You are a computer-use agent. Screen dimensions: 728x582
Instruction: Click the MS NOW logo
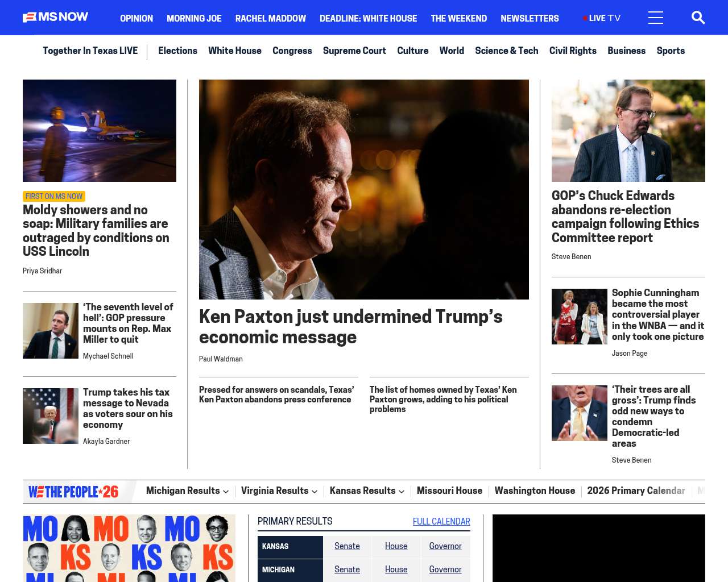click(55, 18)
